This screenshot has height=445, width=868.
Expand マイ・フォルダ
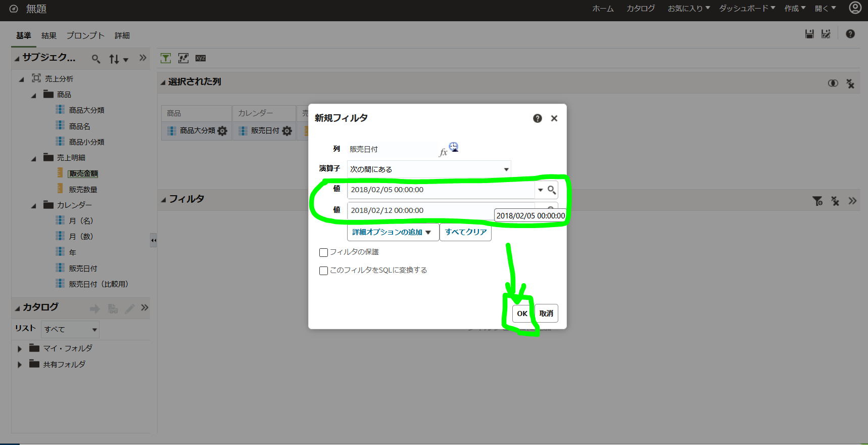(20, 349)
